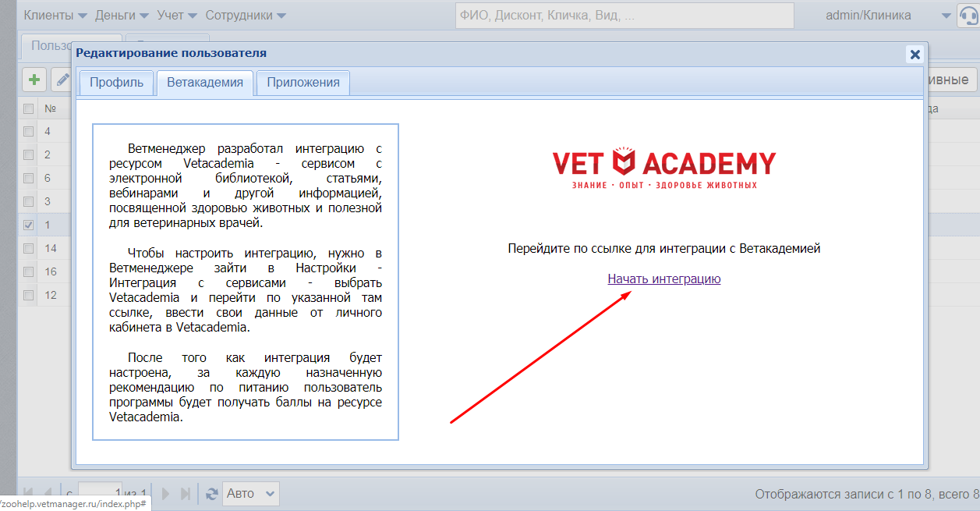The image size is (980, 511).
Task: Click the next page arrow icon
Action: point(165,493)
